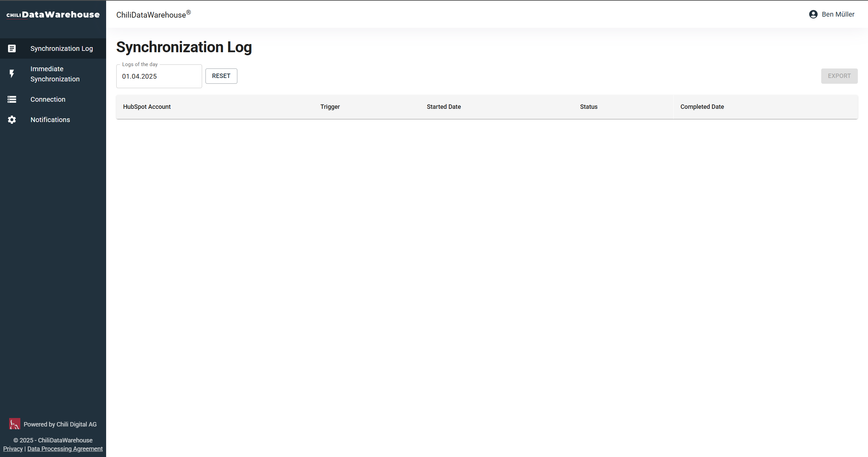Click the user avatar icon
Viewport: 868px width, 457px height.
813,14
